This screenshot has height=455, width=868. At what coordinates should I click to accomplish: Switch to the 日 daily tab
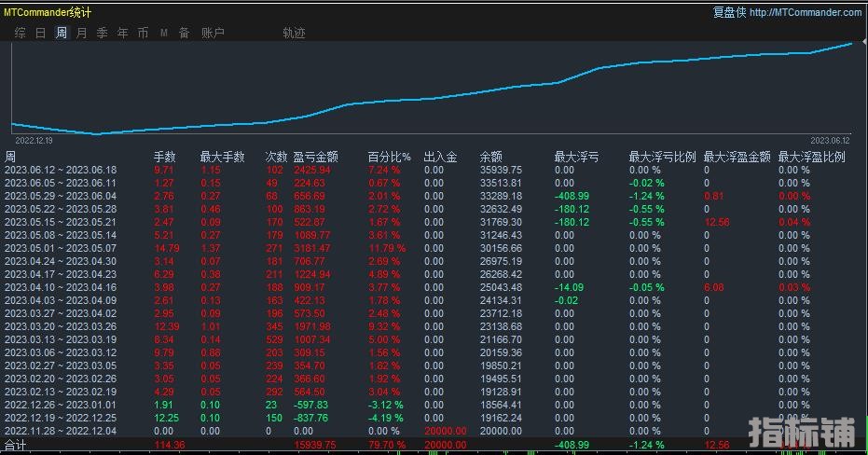[40, 34]
